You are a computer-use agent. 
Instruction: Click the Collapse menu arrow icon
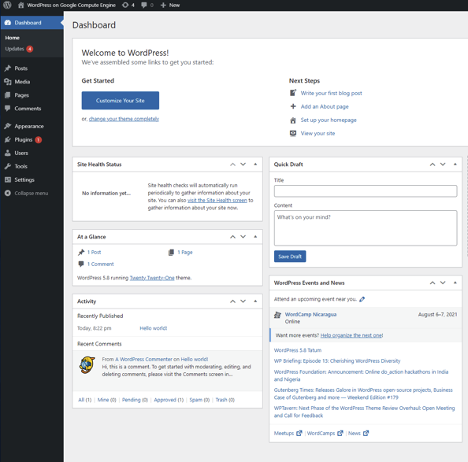tap(8, 193)
